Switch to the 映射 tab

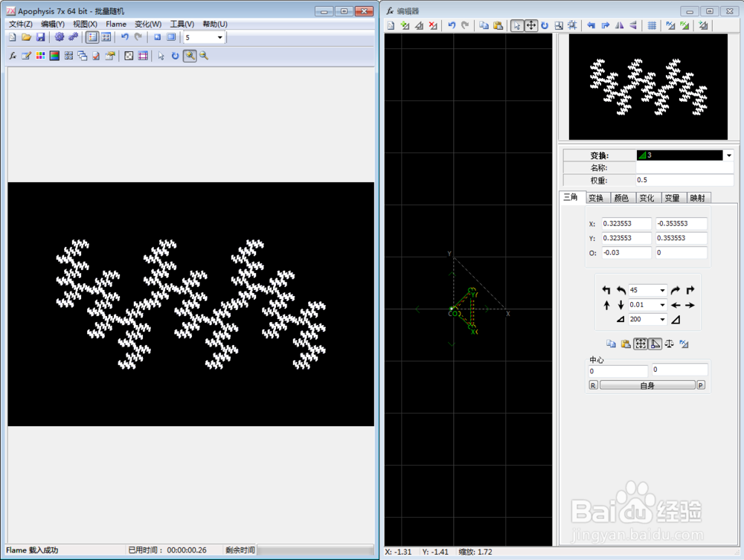(x=698, y=198)
